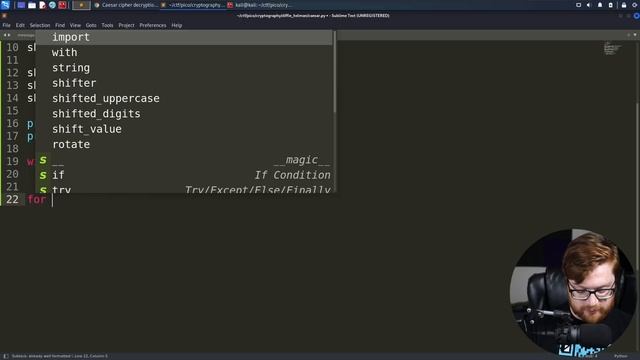Switch to Caesar cipher decryption browser window
The width and height of the screenshot is (640, 360).
[126, 5]
